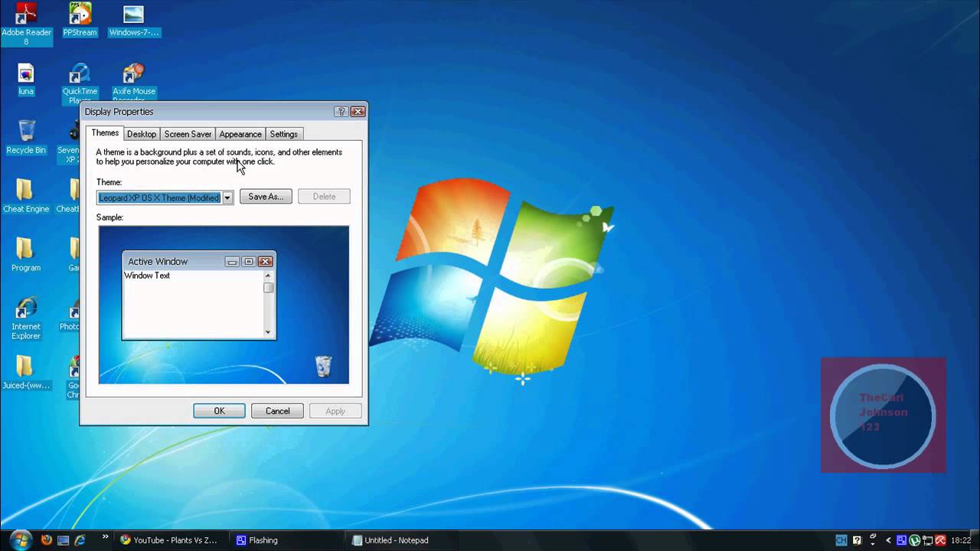Expand the quick launch overflow chevron
The image size is (980, 551).
point(105,537)
